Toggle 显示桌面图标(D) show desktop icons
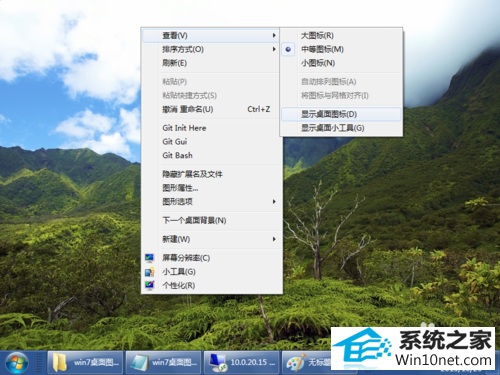The image size is (500, 375). [x=341, y=114]
